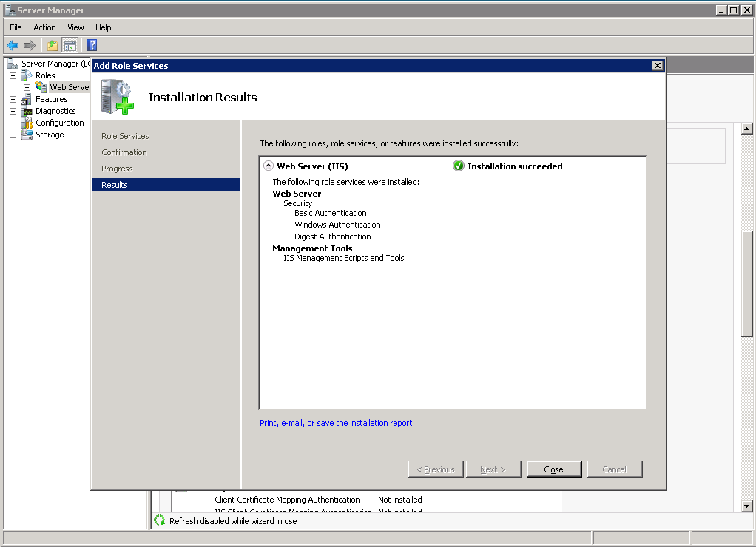Expand the Diagnostics tree node
The image size is (756, 547).
pos(13,112)
